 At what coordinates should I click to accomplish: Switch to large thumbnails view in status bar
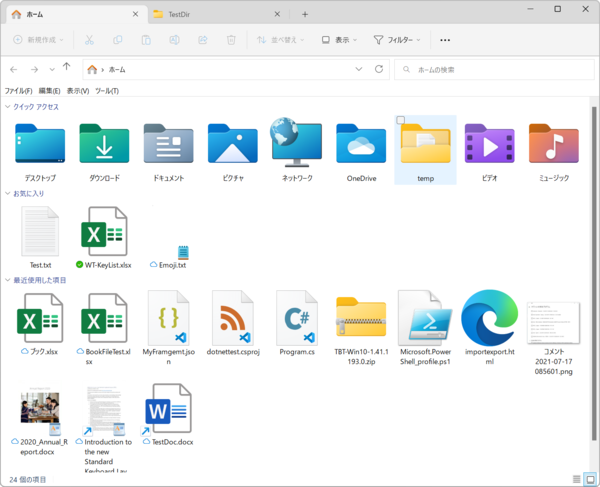pyautogui.click(x=588, y=479)
